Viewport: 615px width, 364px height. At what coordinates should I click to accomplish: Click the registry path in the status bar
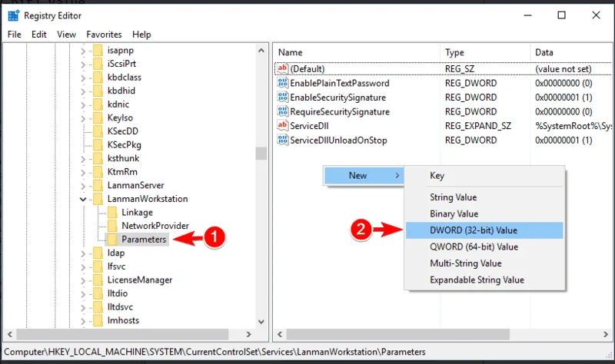click(214, 352)
